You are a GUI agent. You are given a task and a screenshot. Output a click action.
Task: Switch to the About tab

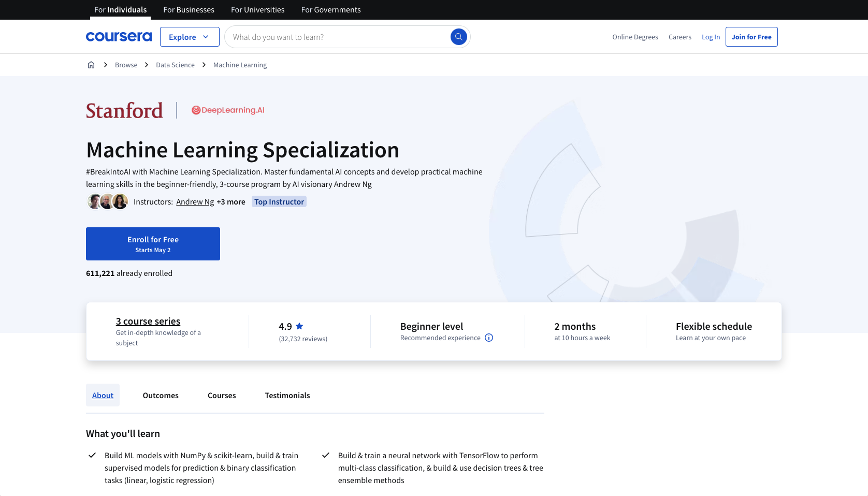[x=103, y=395]
